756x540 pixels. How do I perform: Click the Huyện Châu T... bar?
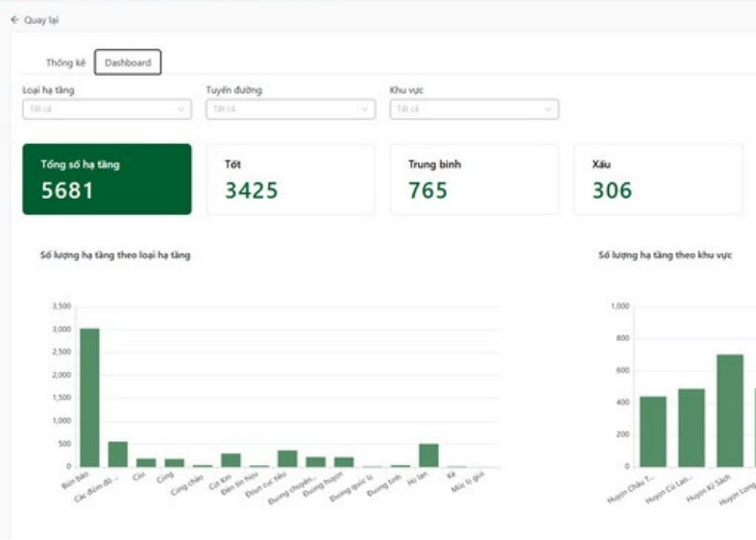click(653, 431)
